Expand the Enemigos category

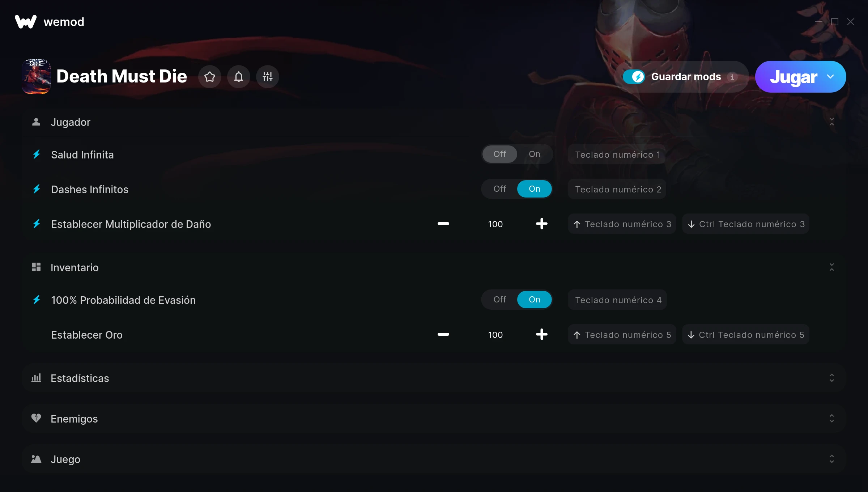click(x=434, y=419)
